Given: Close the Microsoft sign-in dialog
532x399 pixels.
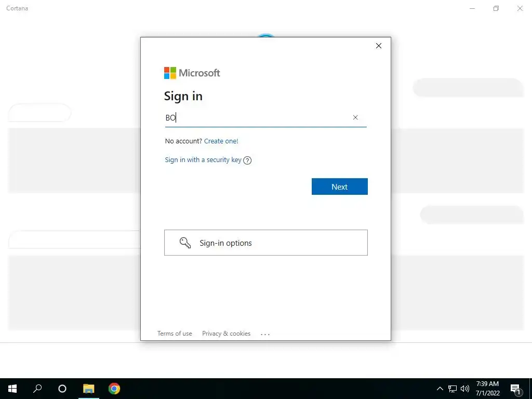Looking at the screenshot, I should (x=379, y=46).
